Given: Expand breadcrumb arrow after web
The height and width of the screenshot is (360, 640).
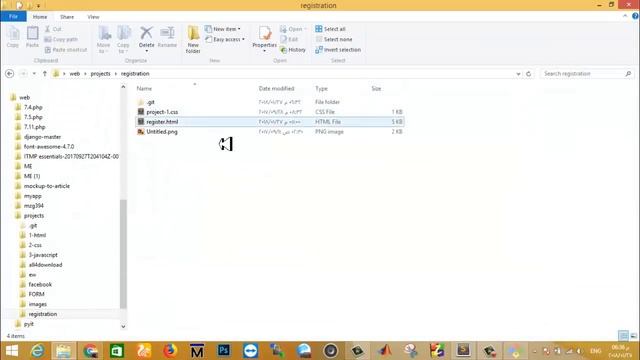Looking at the screenshot, I should (85, 74).
